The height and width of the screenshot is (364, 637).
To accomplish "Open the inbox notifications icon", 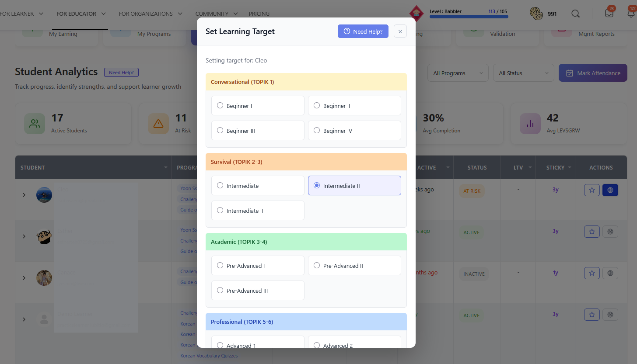I will pyautogui.click(x=609, y=13).
